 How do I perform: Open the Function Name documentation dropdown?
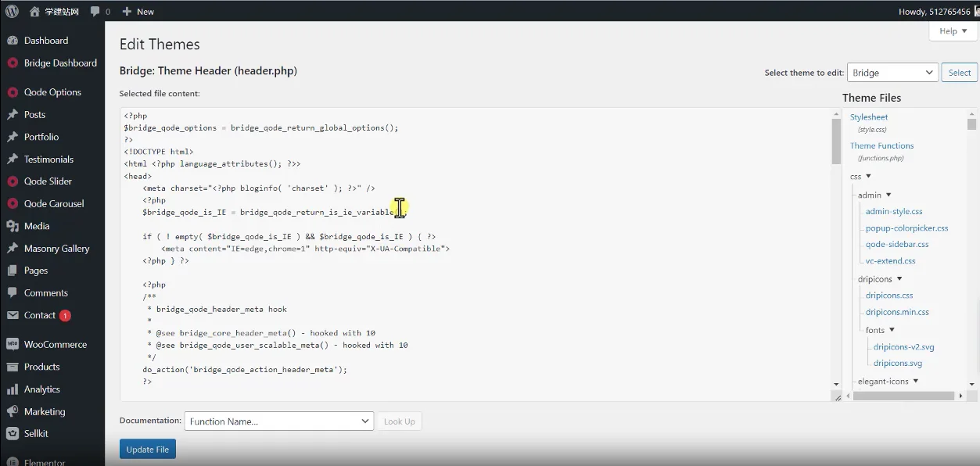click(278, 421)
